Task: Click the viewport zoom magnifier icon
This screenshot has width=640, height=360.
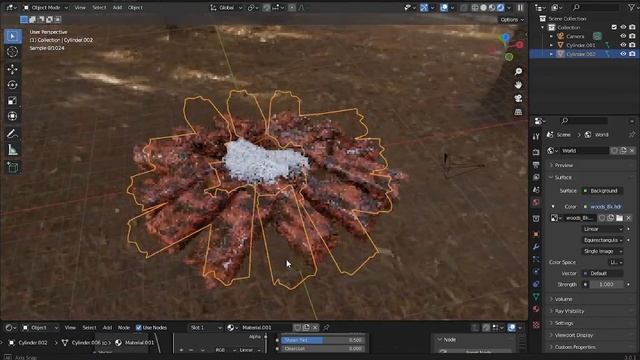Action: click(518, 71)
